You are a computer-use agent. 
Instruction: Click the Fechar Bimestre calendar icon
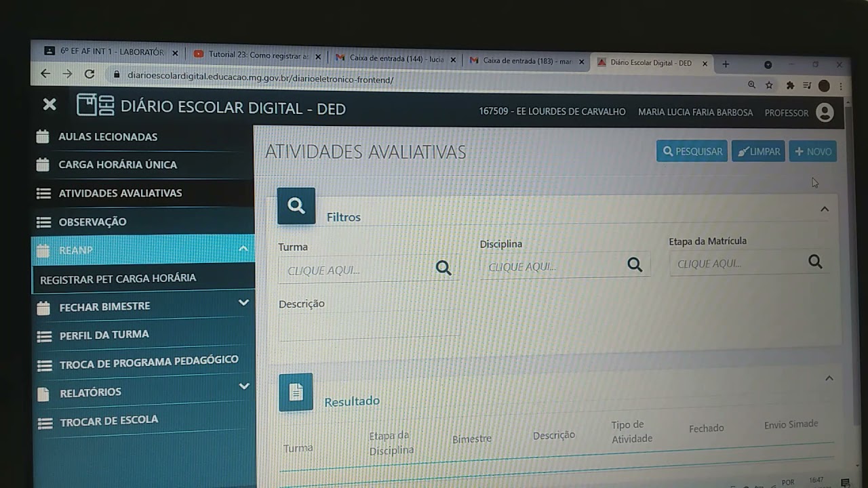click(44, 308)
